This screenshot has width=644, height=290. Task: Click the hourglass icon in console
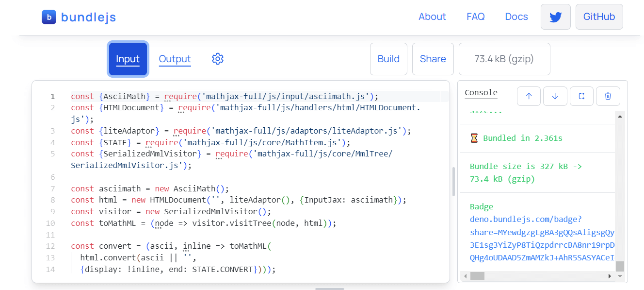coord(474,138)
